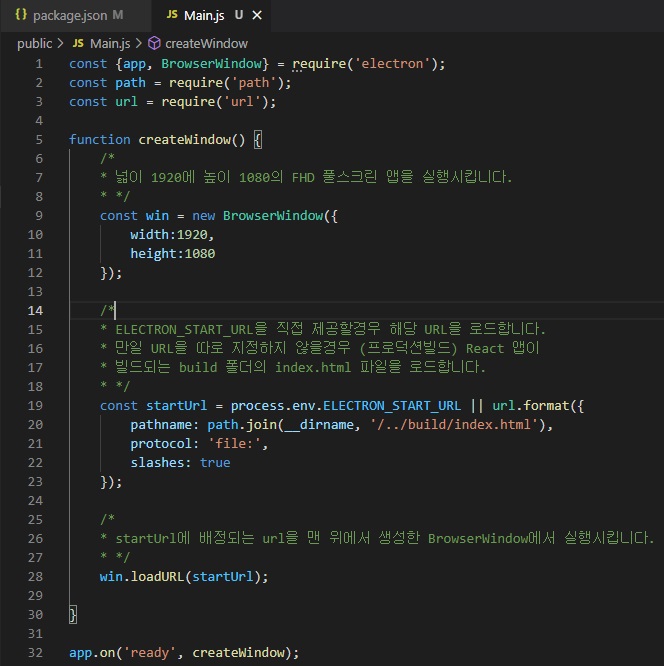The width and height of the screenshot is (664, 666).
Task: Click 'new BrowserWindow' on line 9
Action: pyautogui.click(x=257, y=216)
